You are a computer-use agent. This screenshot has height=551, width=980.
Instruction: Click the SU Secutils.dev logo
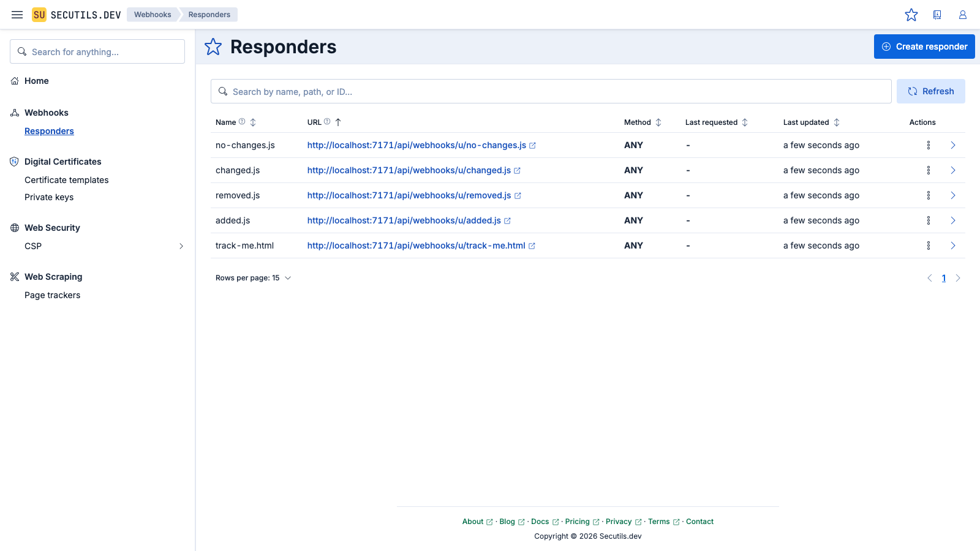click(75, 14)
